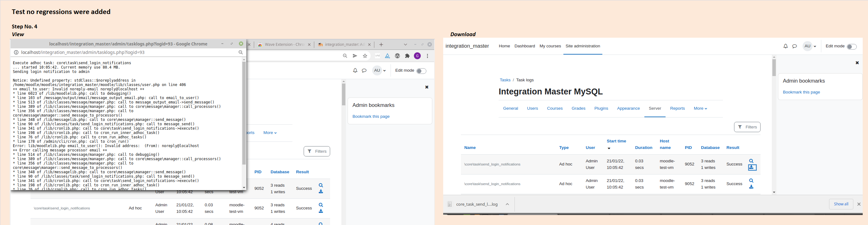Open My courses in the navbar
This screenshot has height=225, width=868.
pos(550,46)
